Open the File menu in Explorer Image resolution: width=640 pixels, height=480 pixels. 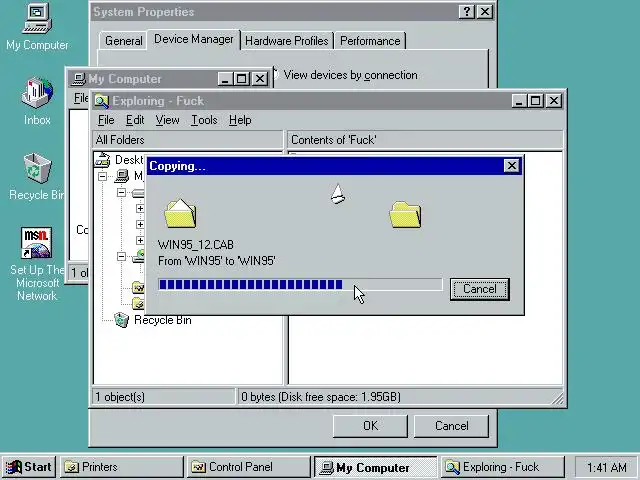[106, 120]
